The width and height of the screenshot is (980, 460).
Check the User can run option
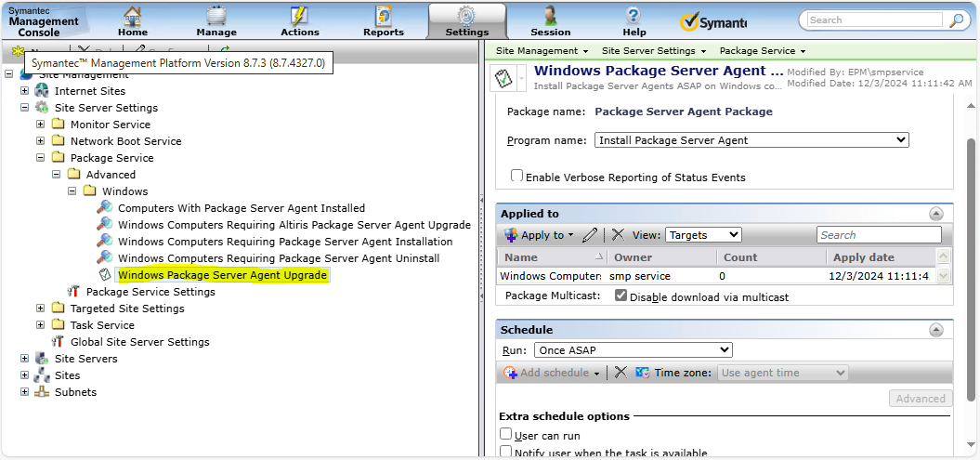tap(506, 434)
